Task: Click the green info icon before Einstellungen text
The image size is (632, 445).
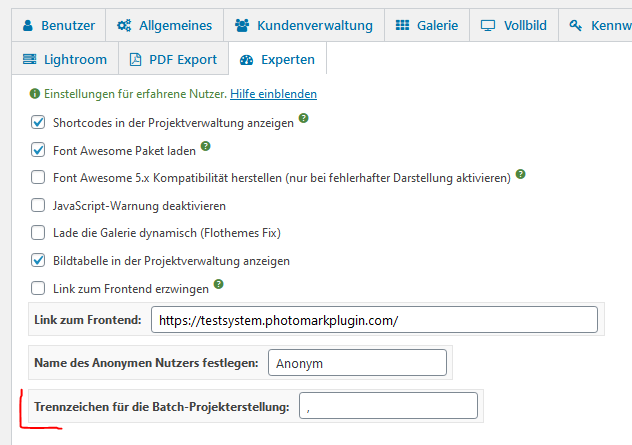Action: pyautogui.click(x=35, y=94)
